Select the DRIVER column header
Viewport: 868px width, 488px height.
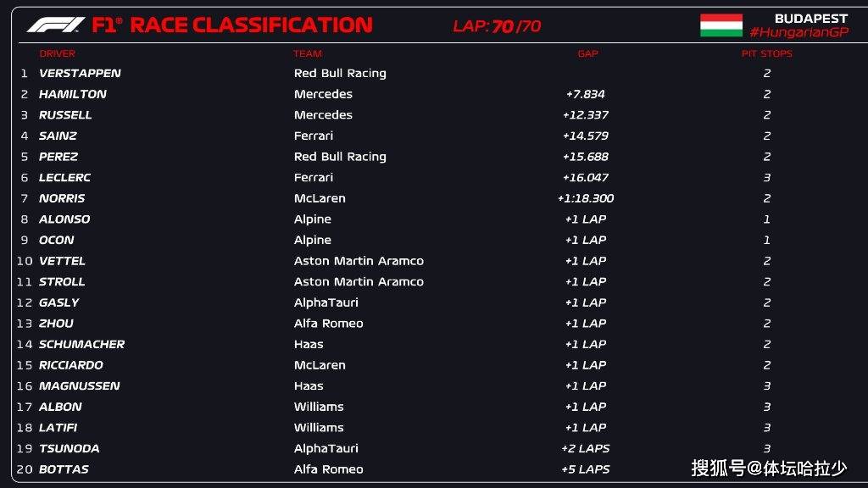point(57,53)
